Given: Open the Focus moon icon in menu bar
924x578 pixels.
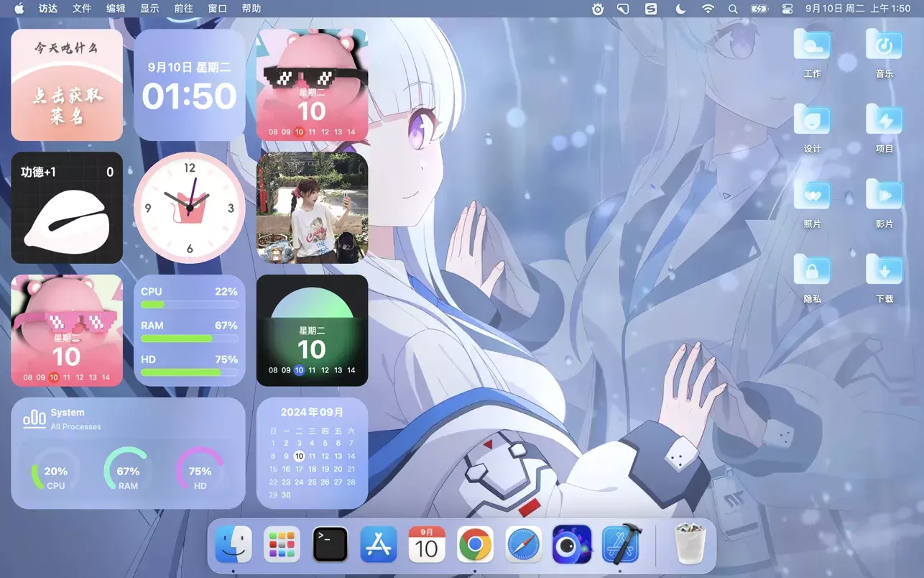Looking at the screenshot, I should [680, 9].
